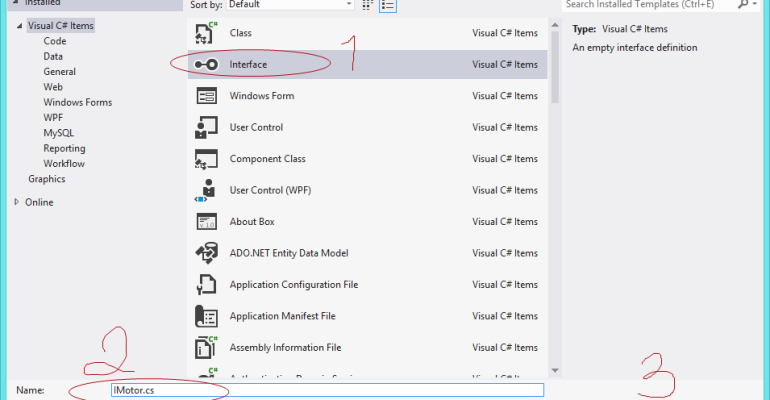Select the Application Configuration File icon
The width and height of the screenshot is (770, 400).
click(x=206, y=285)
